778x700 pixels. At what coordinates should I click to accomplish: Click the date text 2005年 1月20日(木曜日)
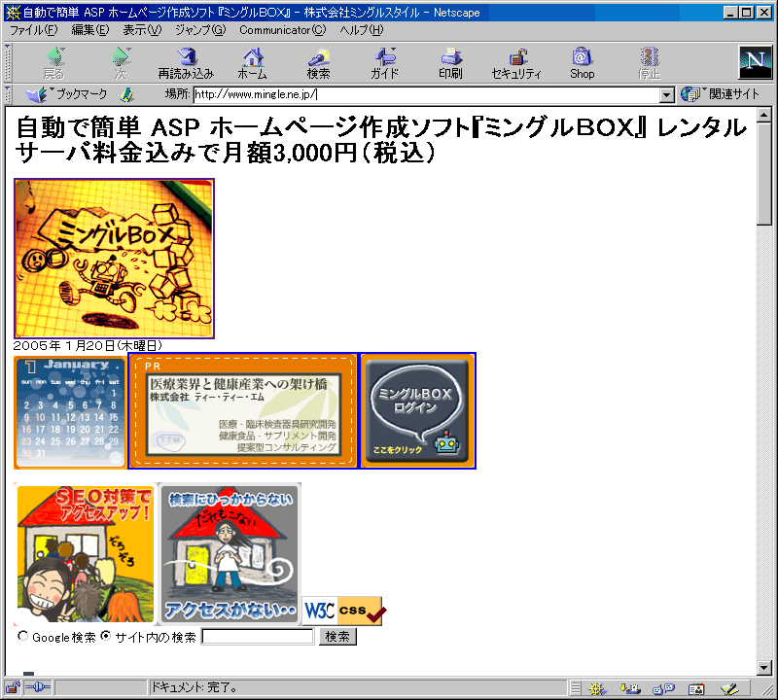(88, 345)
